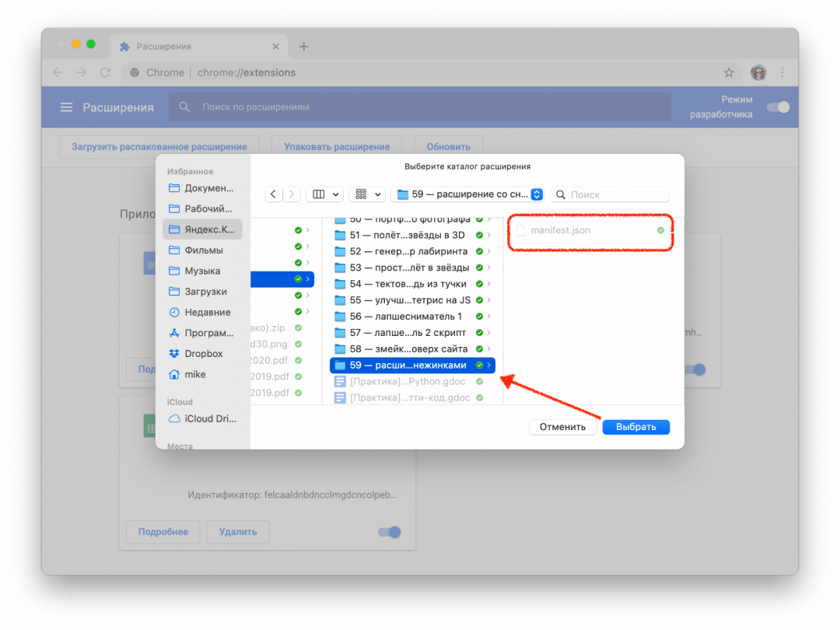
Task: Toggle the bottom extension card switch
Action: (389, 532)
